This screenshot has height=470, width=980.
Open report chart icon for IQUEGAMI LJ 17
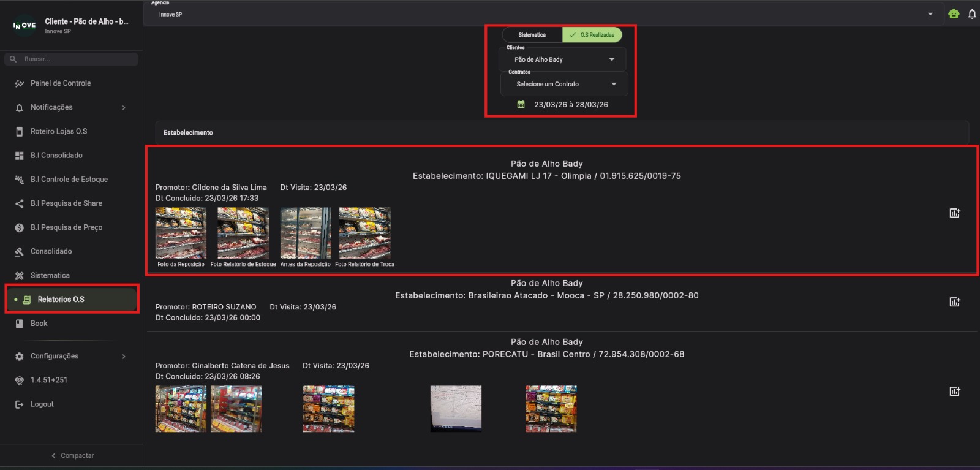tap(954, 213)
